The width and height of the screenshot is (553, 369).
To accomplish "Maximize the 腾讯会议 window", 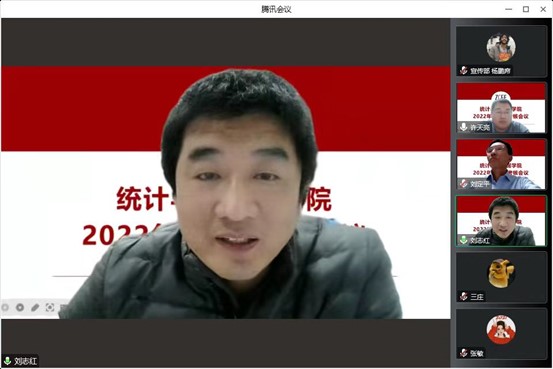I will coord(526,10).
